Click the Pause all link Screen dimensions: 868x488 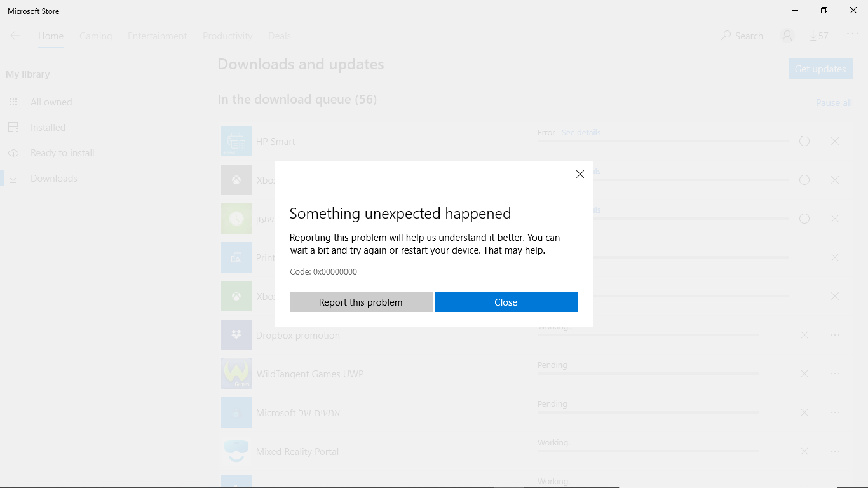[x=834, y=103]
